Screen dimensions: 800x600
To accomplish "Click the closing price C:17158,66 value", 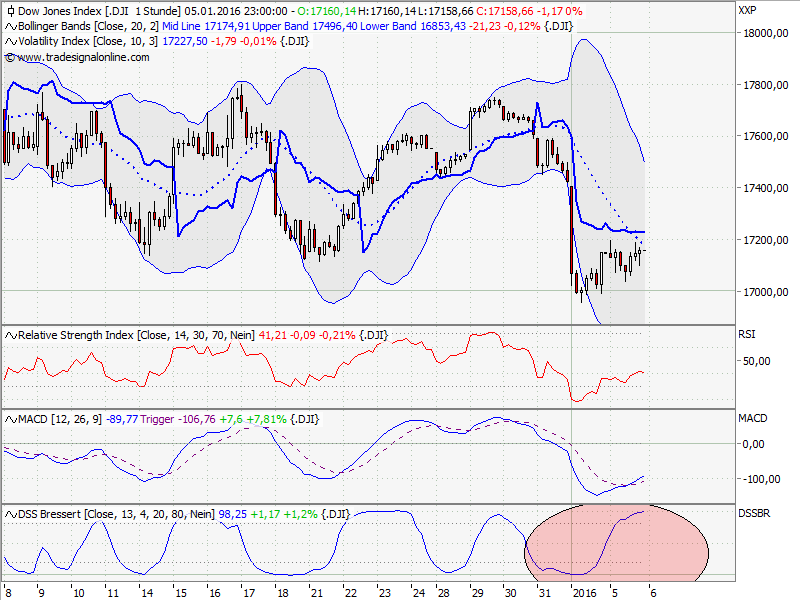I will coord(505,11).
